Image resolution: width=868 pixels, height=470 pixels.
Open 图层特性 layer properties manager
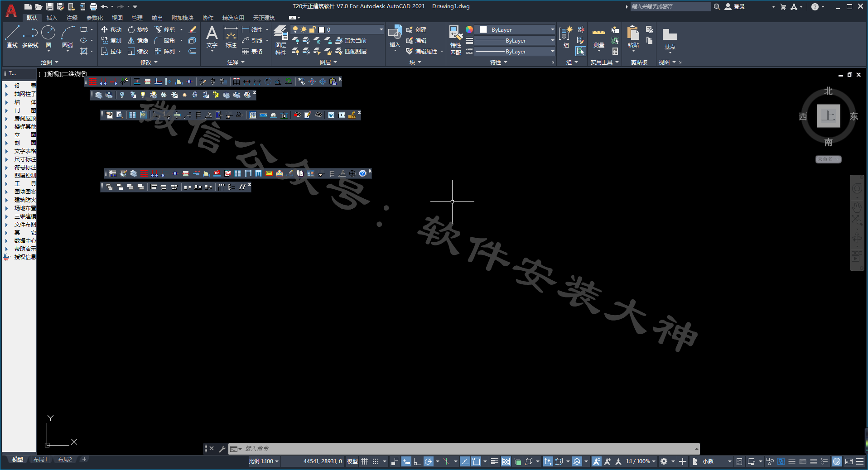(x=281, y=40)
